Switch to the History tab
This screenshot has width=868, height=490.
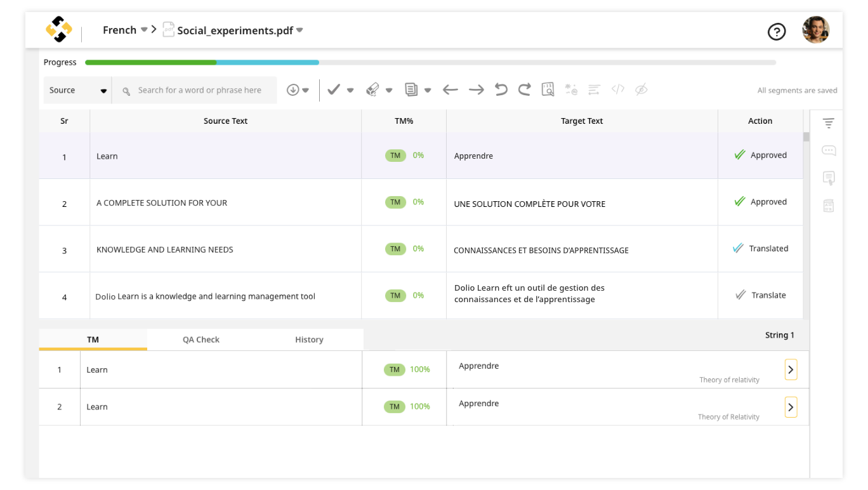(309, 340)
